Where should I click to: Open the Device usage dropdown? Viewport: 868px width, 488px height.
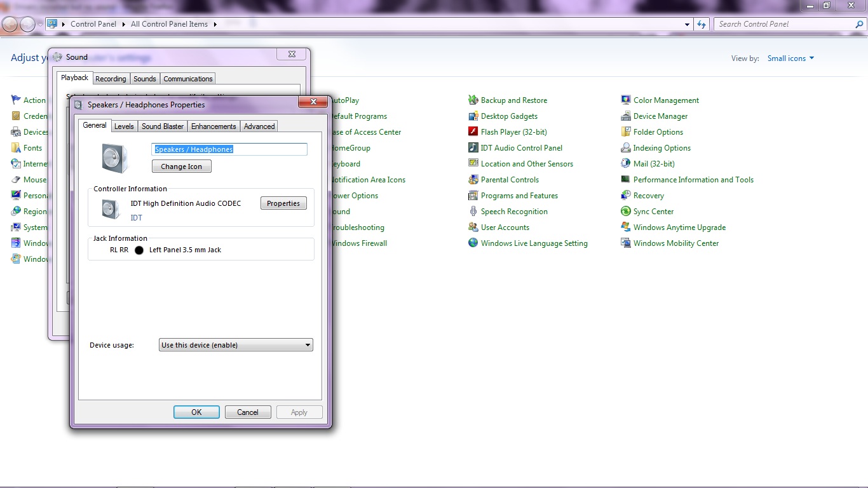pyautogui.click(x=236, y=345)
